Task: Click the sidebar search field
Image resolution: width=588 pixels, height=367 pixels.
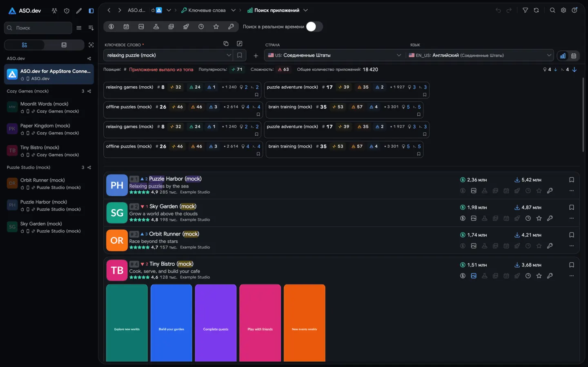Action: click(38, 28)
